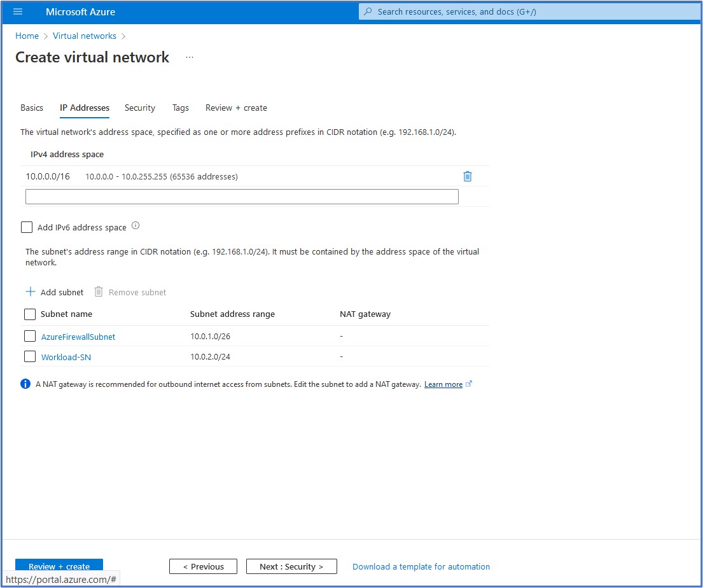Image resolution: width=703 pixels, height=588 pixels.
Task: Click the IPv6 info tooltip icon
Action: coord(135,226)
